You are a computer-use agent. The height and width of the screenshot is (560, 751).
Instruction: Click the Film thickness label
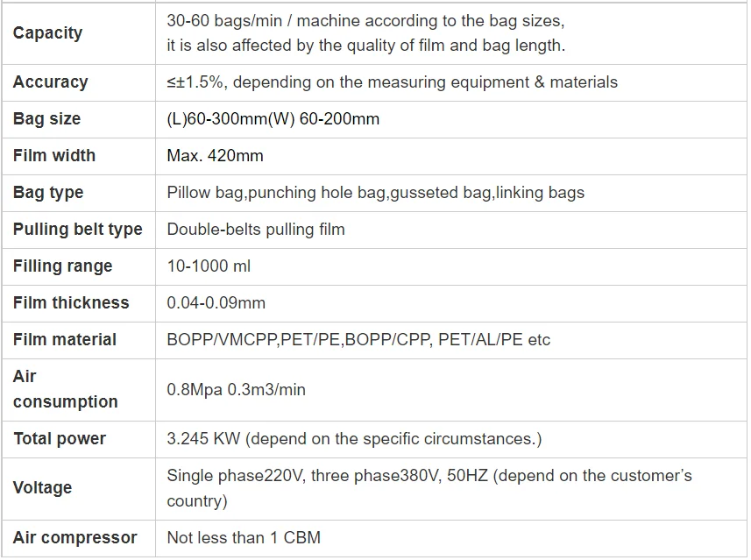[x=71, y=302]
